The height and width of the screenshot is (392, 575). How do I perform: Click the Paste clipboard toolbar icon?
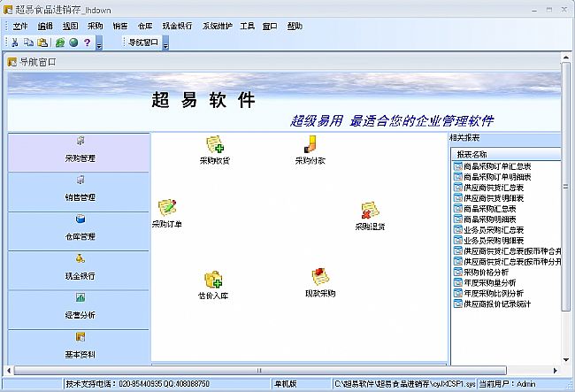pos(42,42)
